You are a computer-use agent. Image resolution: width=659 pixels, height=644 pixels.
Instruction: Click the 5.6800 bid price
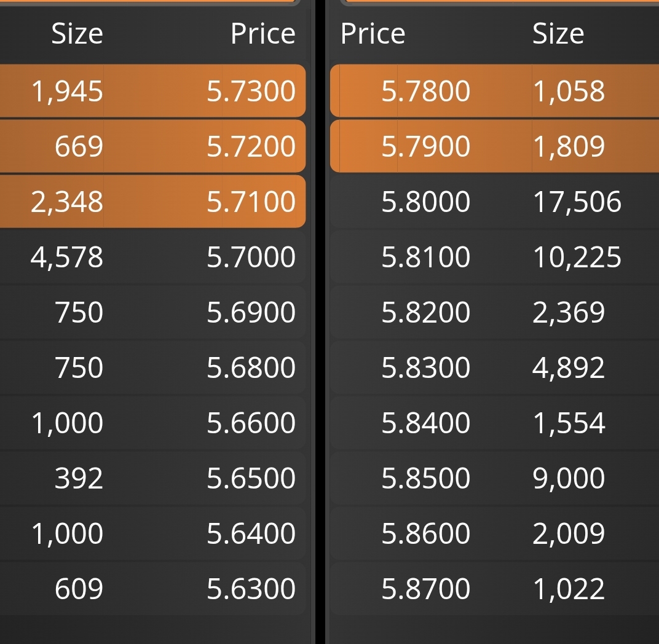click(251, 367)
